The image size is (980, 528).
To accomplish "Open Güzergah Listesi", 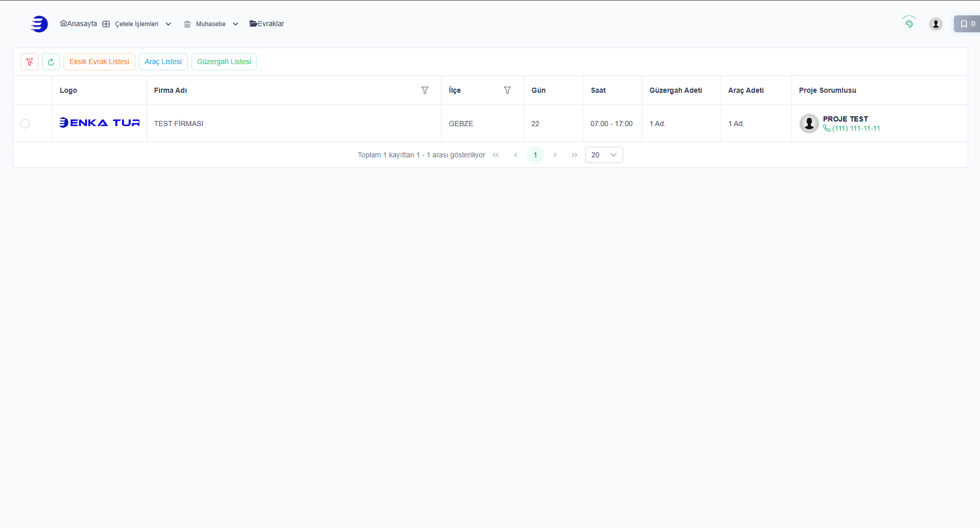I will coord(224,62).
